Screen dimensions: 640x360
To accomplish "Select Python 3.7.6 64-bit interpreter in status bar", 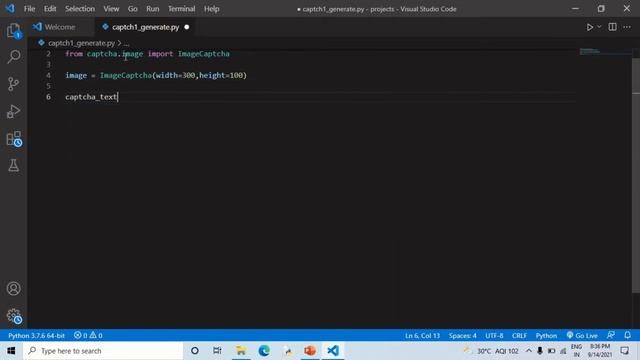I will point(36,336).
